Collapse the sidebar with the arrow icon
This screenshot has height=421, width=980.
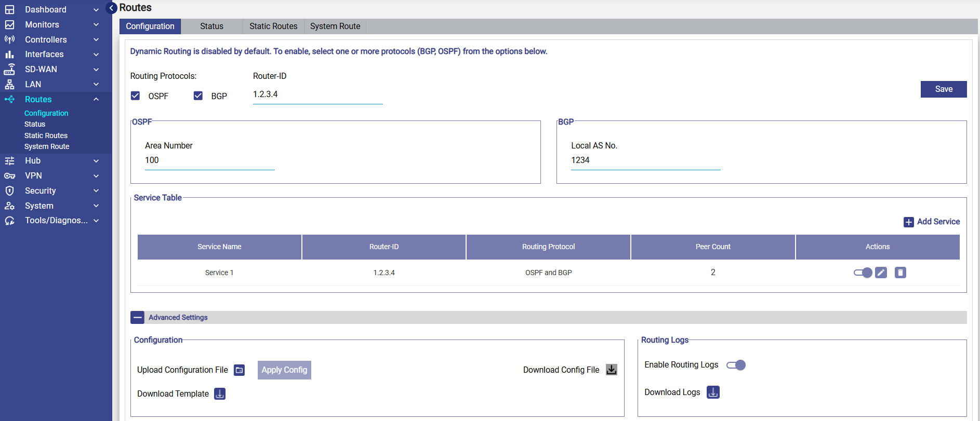point(111,8)
